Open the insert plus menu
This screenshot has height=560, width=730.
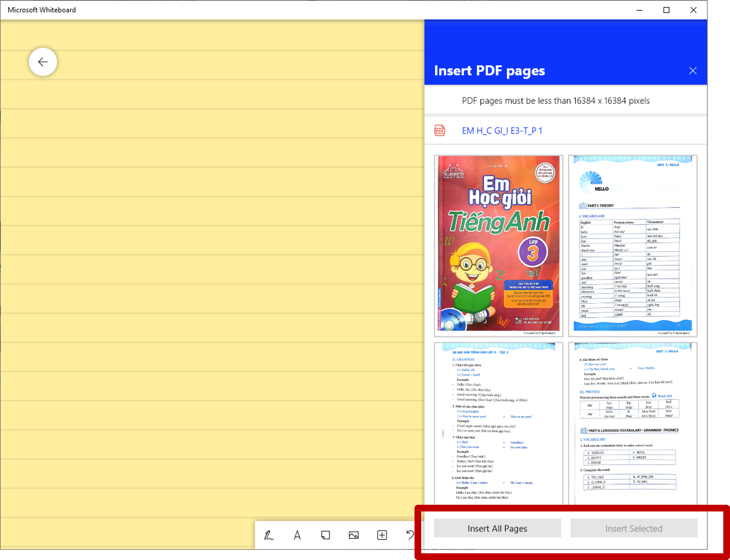[382, 535]
